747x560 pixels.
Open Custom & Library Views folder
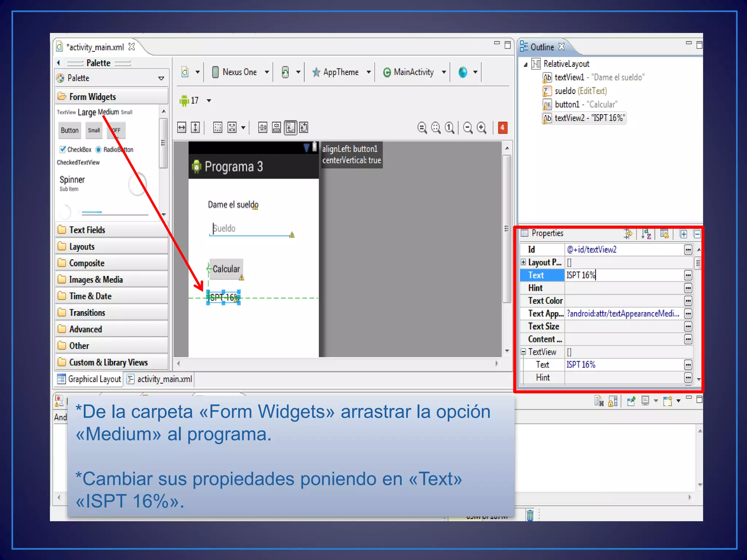pyautogui.click(x=112, y=362)
